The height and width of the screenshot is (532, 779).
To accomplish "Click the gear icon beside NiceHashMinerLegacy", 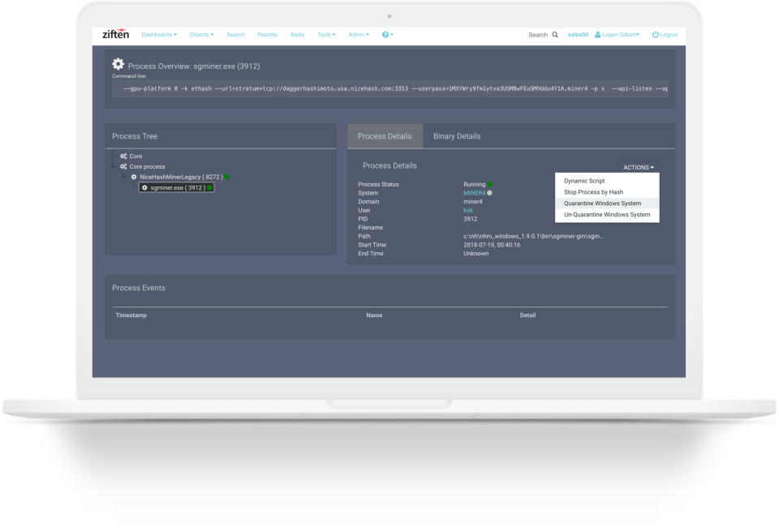I will tap(134, 176).
